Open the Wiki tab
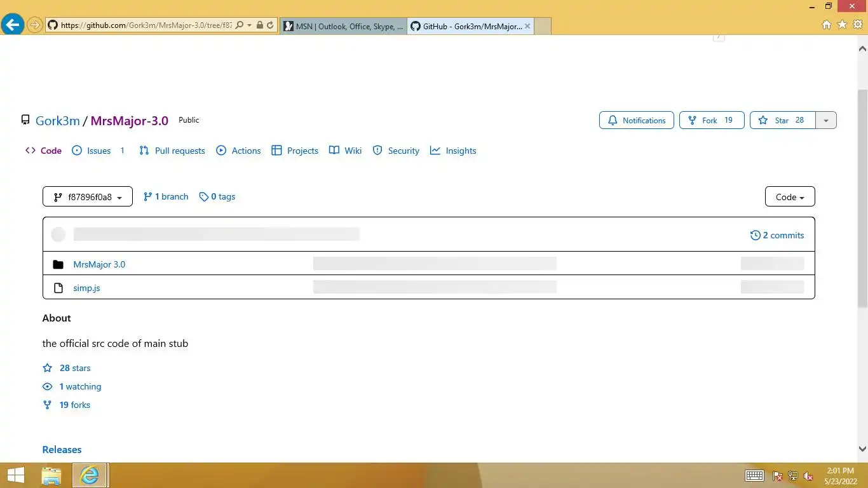 click(x=345, y=151)
